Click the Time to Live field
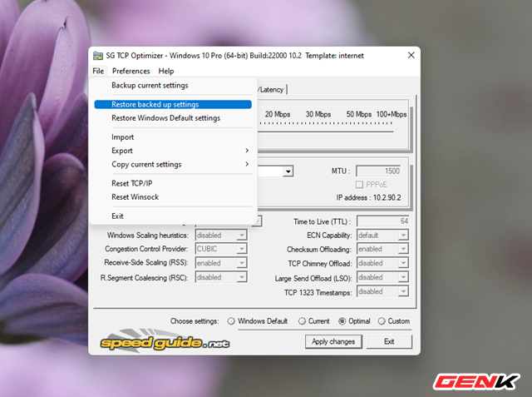This screenshot has width=532, height=397. click(383, 221)
